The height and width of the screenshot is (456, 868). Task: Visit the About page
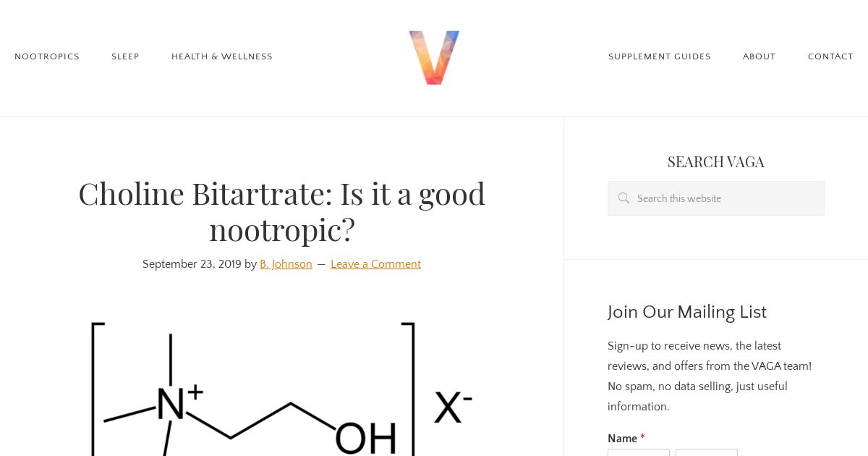(x=759, y=56)
